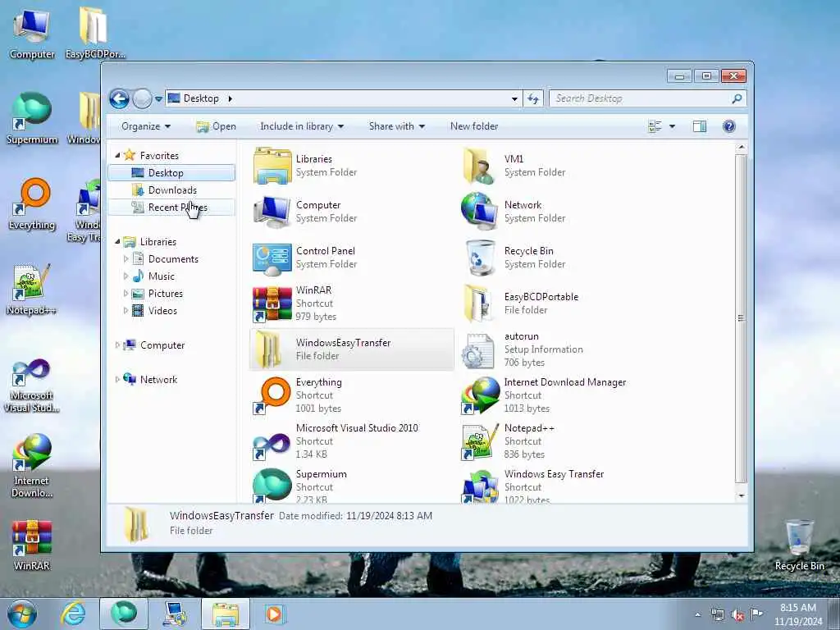Open the Share with dropdown
This screenshot has height=630, width=840.
(x=396, y=126)
